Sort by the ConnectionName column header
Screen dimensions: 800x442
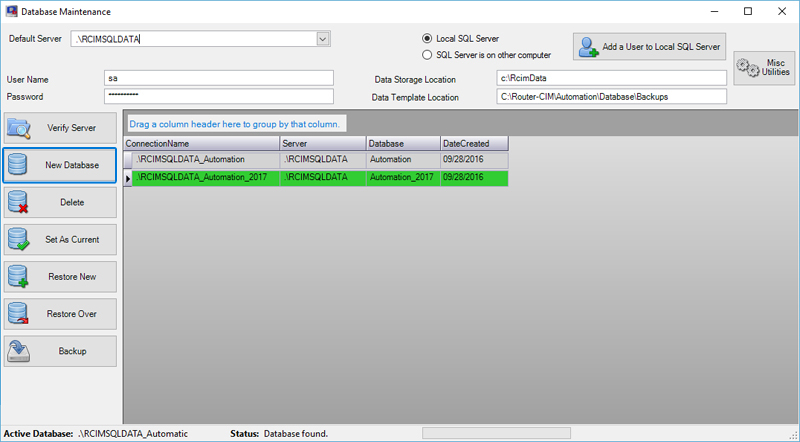coord(200,144)
